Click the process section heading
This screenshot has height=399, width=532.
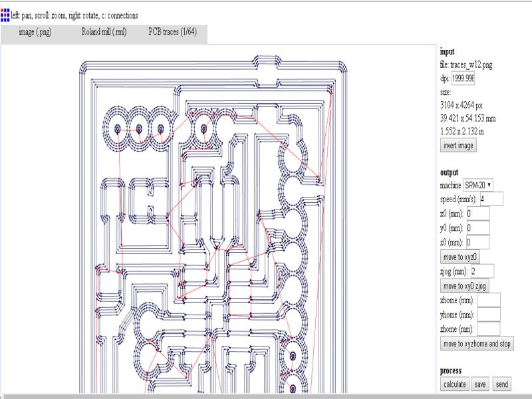tap(451, 370)
